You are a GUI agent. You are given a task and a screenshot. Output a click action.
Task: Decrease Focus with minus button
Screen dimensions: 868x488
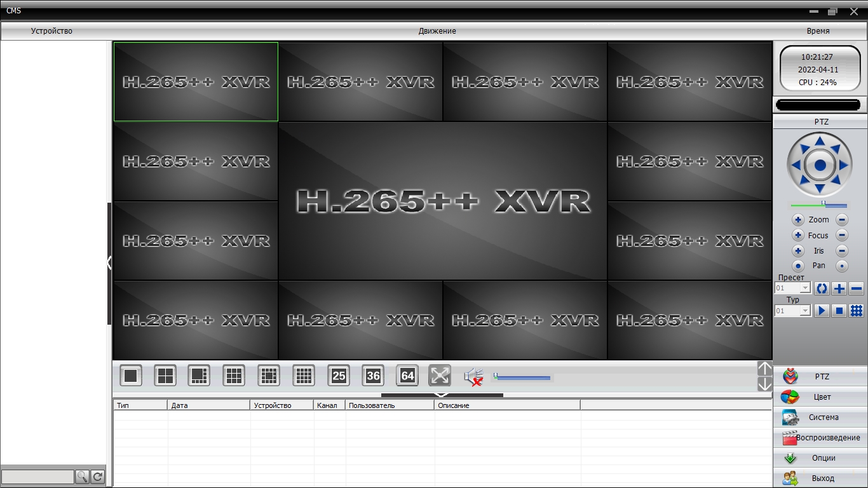pyautogui.click(x=842, y=235)
